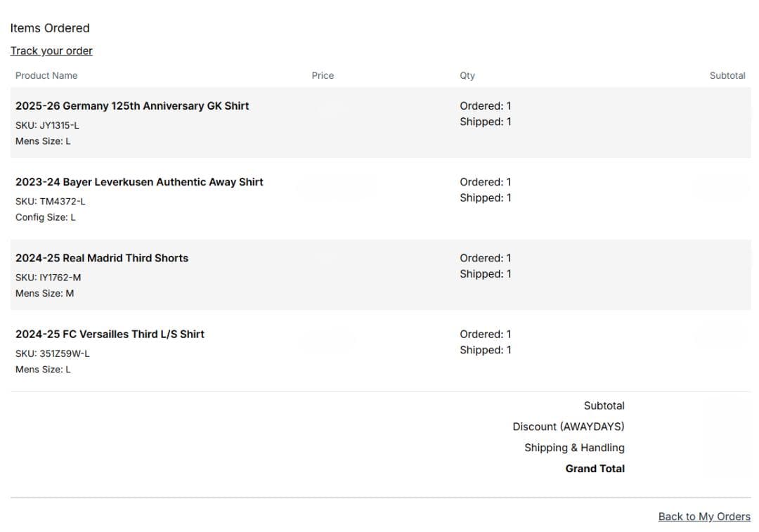Select SKU JY1315-L text
This screenshot has height=532, width=759.
[x=47, y=125]
